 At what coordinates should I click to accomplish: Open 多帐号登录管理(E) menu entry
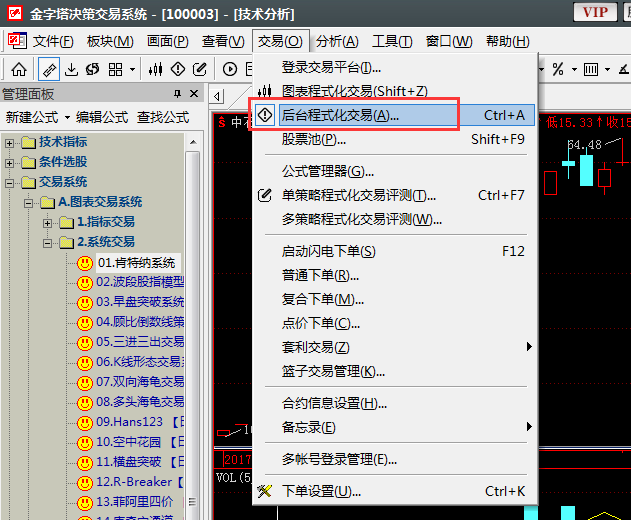pos(395,459)
